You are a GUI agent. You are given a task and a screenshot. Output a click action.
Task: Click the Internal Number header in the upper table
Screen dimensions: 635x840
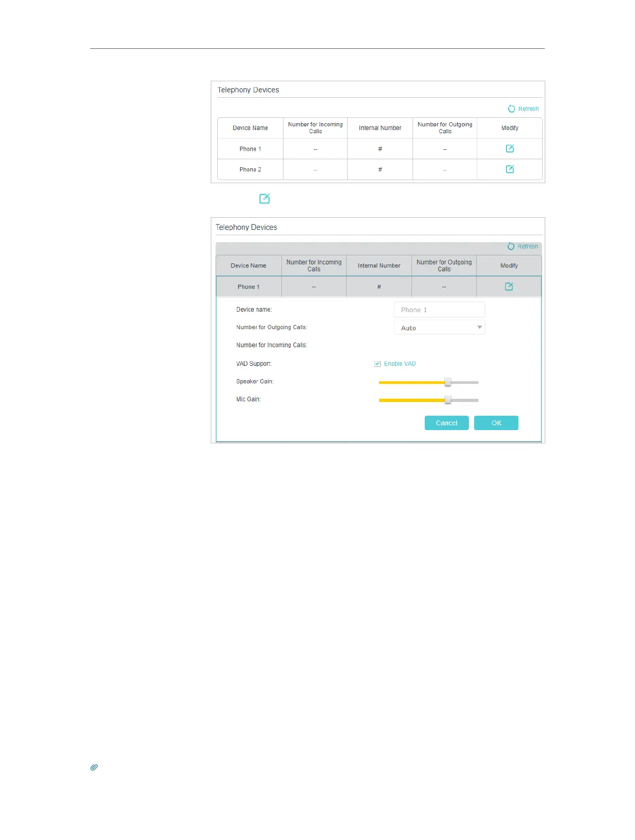(x=380, y=128)
